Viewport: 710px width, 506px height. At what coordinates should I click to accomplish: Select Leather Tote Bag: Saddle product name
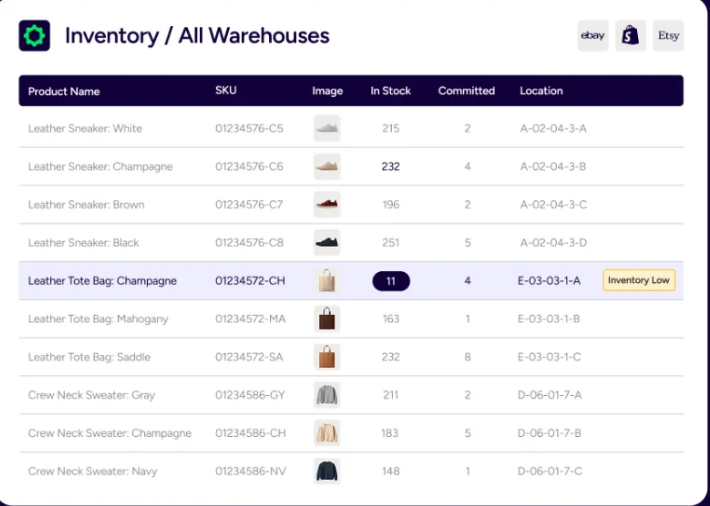(89, 357)
